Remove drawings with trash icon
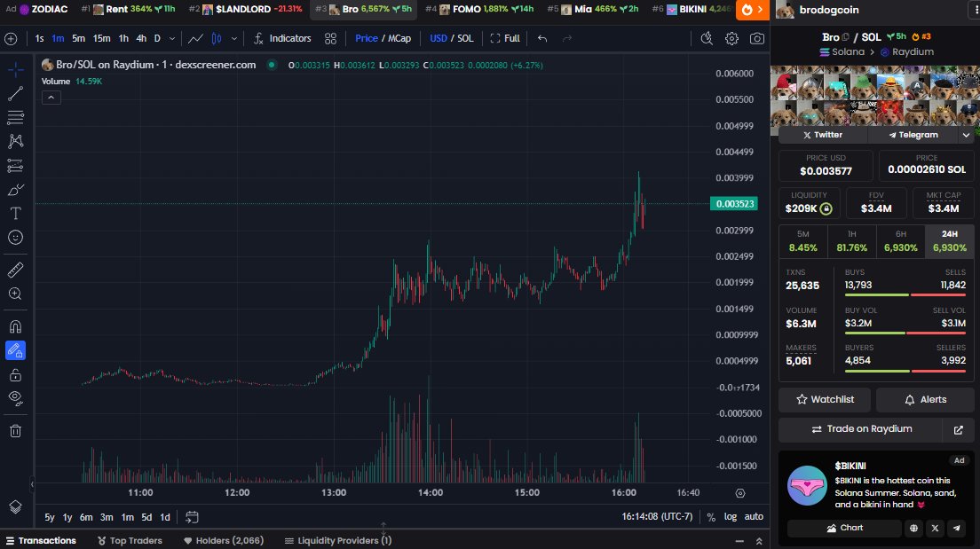Image resolution: width=980 pixels, height=549 pixels. (x=16, y=431)
